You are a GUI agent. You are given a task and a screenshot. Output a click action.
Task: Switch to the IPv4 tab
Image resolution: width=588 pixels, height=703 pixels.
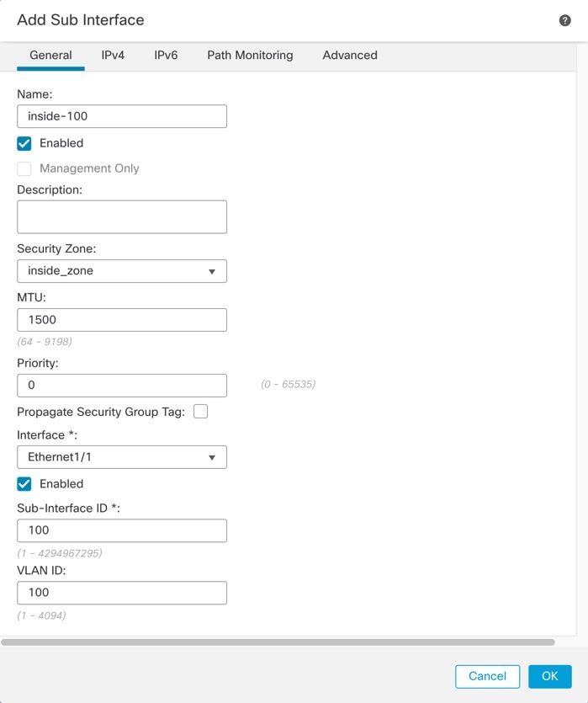click(113, 55)
